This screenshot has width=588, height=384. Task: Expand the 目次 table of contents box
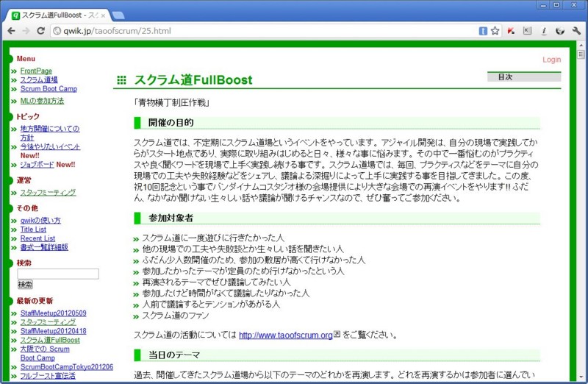524,77
